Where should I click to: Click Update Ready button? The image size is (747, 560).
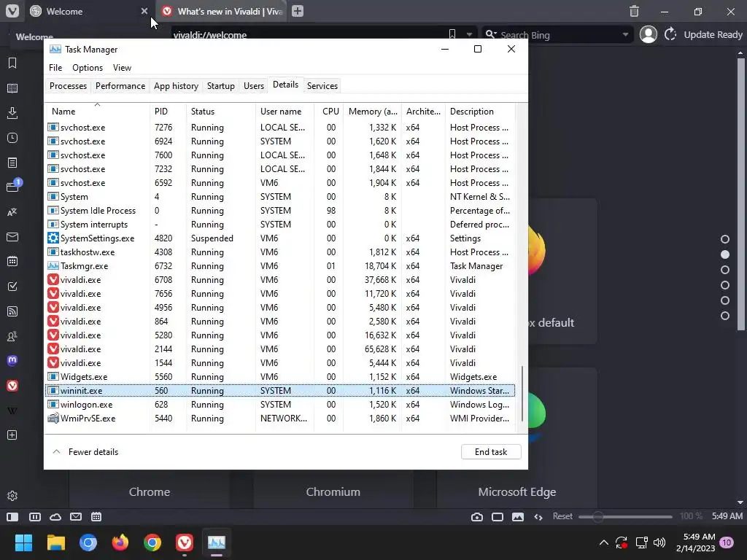704,34
